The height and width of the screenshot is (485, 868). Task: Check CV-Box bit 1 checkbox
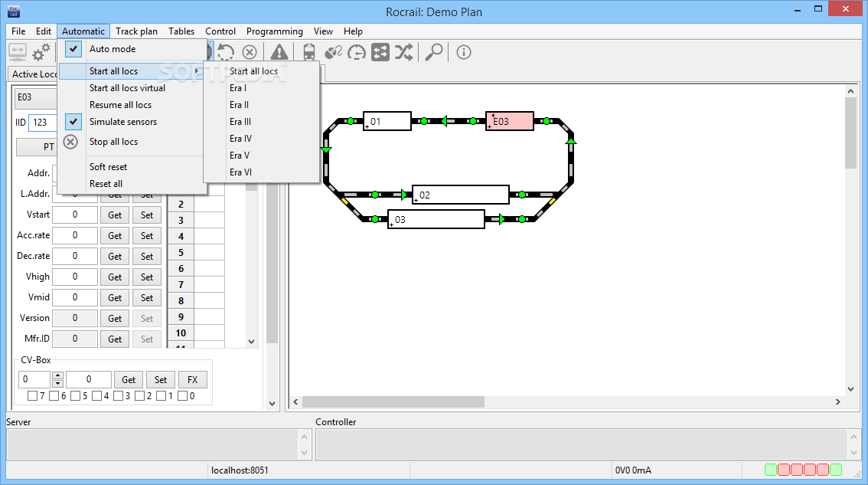pos(161,396)
